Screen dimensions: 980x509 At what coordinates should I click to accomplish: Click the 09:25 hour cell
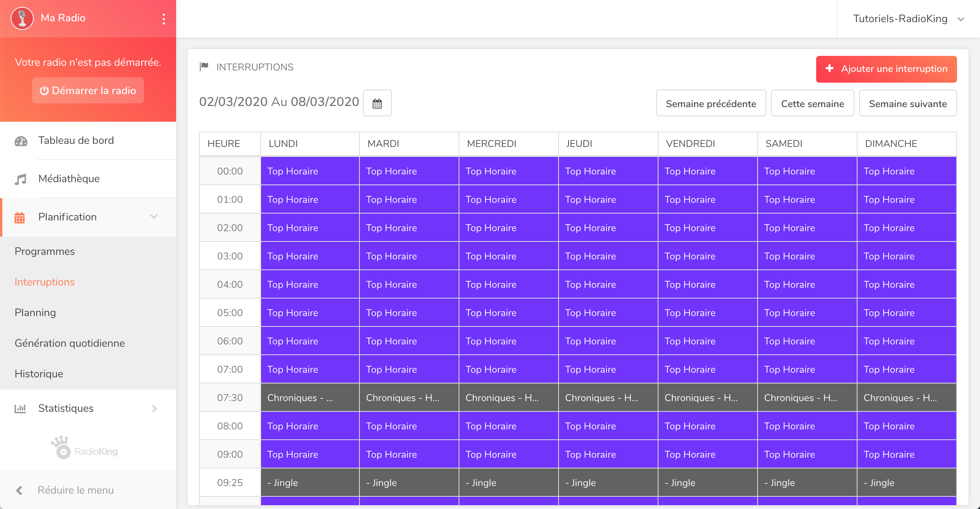[230, 483]
